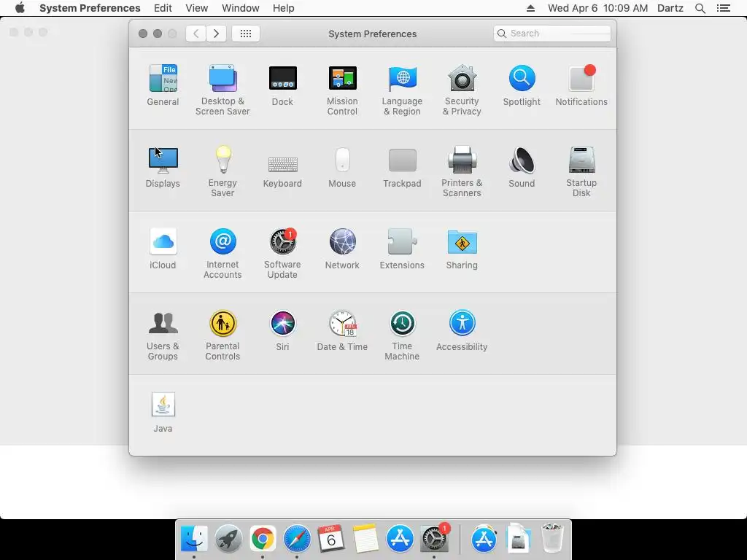
Task: Open Startup Disk preferences
Action: coord(581,172)
